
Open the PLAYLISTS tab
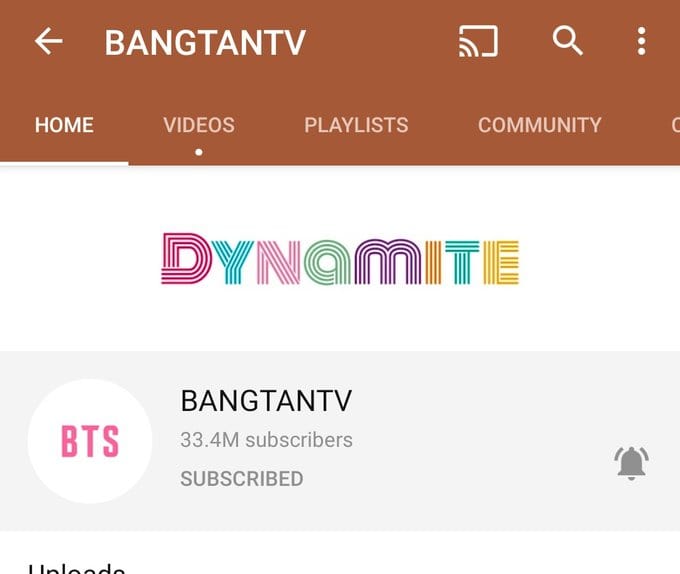356,125
